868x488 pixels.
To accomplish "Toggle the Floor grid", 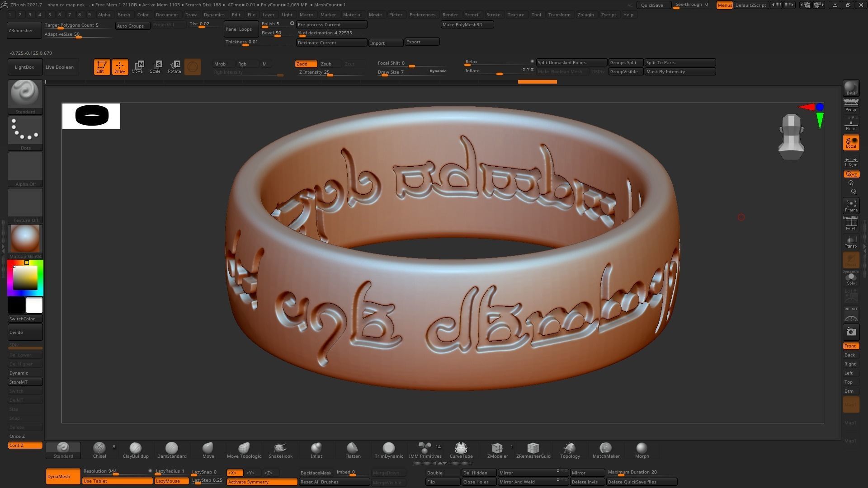I will [x=851, y=124].
